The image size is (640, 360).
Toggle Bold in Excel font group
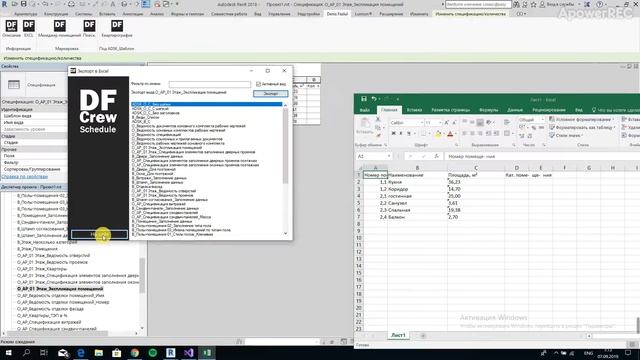[x=393, y=133]
